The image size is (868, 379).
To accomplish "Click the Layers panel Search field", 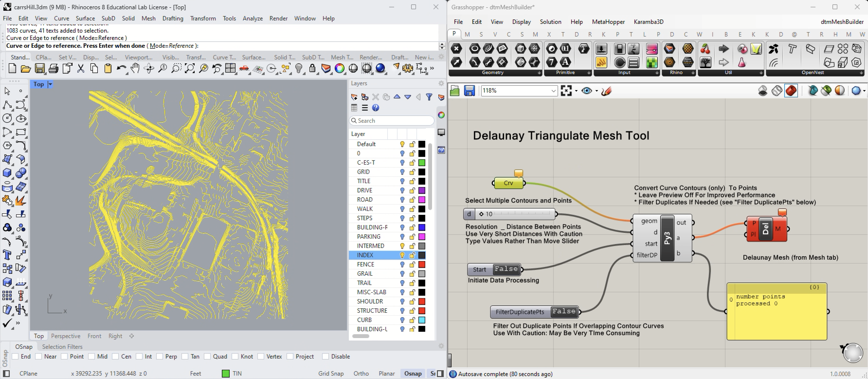I will (392, 121).
